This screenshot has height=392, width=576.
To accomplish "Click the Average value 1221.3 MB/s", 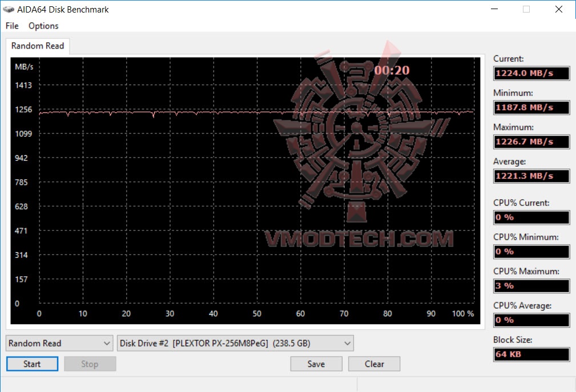I will [x=531, y=176].
